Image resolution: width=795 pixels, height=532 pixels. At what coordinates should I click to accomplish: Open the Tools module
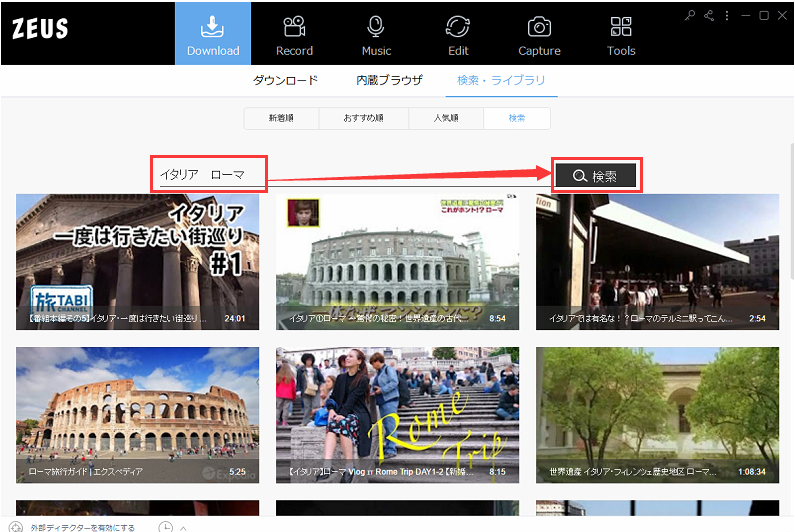click(621, 34)
